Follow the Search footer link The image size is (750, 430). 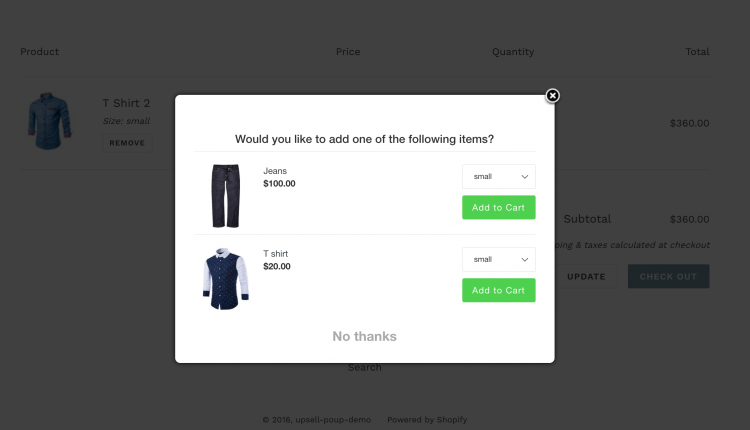(364, 368)
